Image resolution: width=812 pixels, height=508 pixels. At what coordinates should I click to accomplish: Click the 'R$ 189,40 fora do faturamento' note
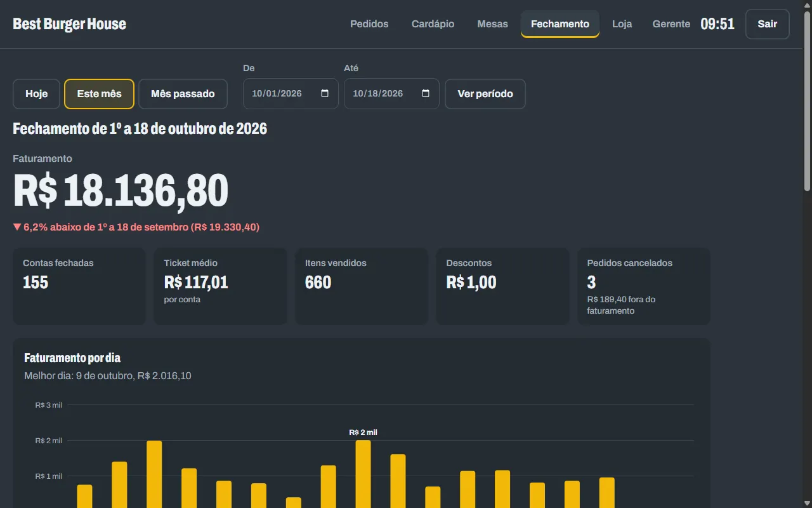tap(622, 305)
